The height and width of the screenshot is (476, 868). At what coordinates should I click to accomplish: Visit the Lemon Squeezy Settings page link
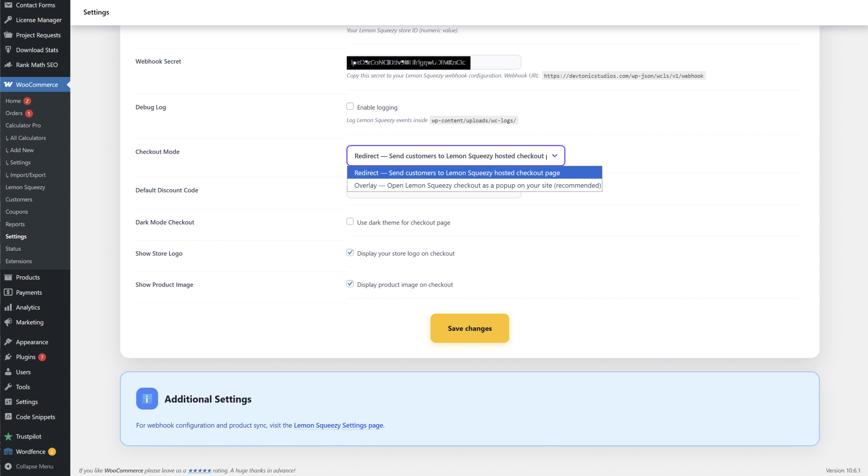click(338, 426)
